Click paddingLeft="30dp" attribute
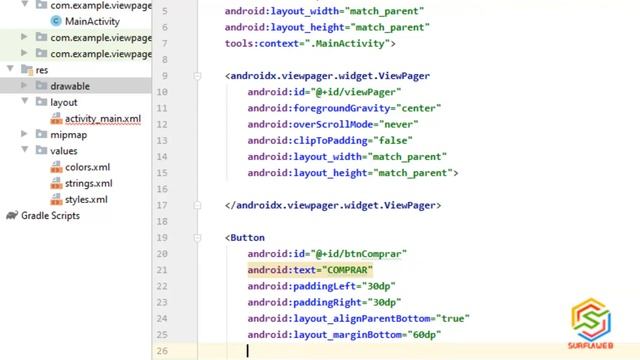Viewport: 640px width, 360px height. (321, 286)
